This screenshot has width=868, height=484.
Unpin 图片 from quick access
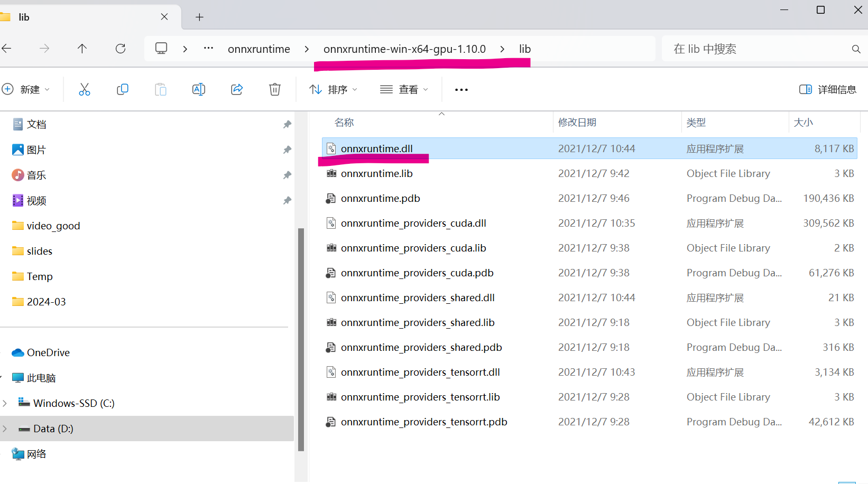pyautogui.click(x=287, y=150)
